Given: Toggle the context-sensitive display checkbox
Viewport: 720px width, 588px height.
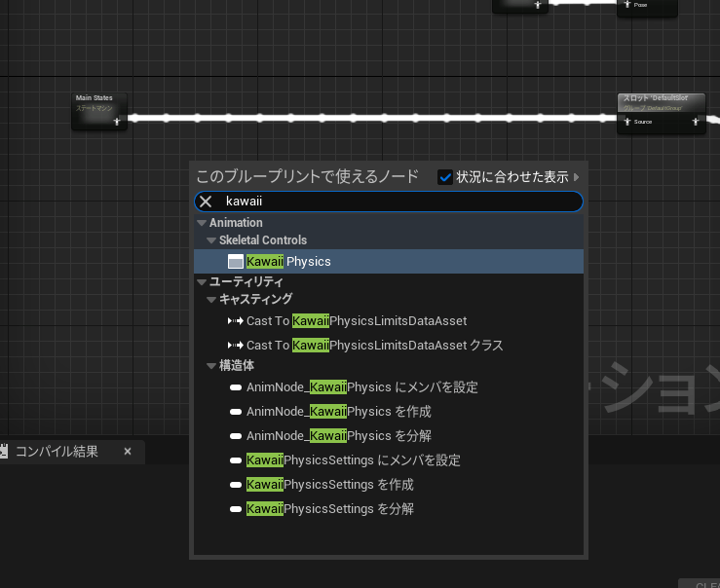Looking at the screenshot, I should 445,177.
